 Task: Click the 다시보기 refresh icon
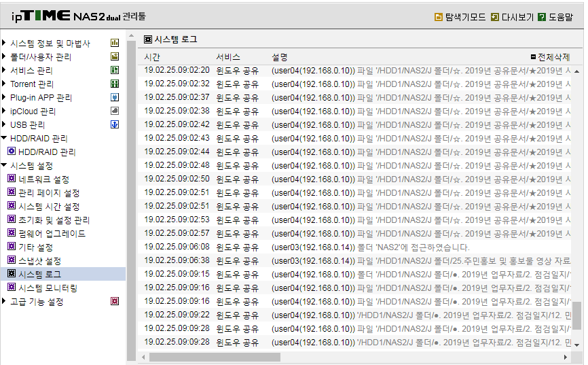pyautogui.click(x=494, y=17)
